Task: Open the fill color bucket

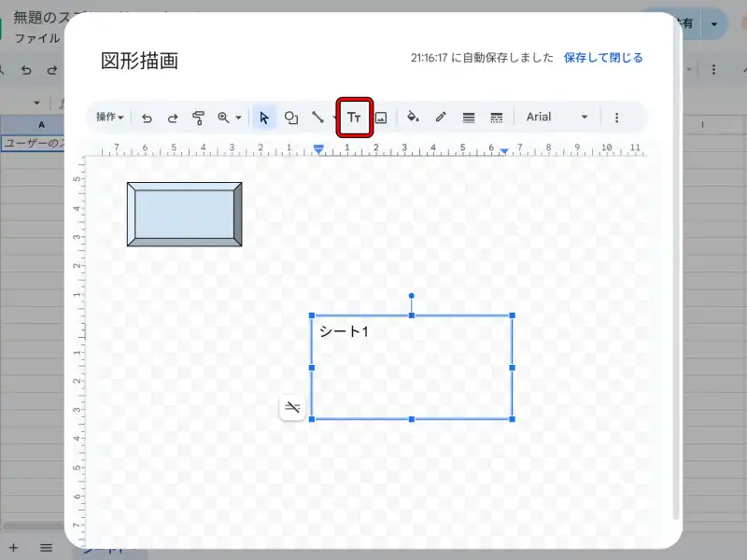Action: pos(413,118)
